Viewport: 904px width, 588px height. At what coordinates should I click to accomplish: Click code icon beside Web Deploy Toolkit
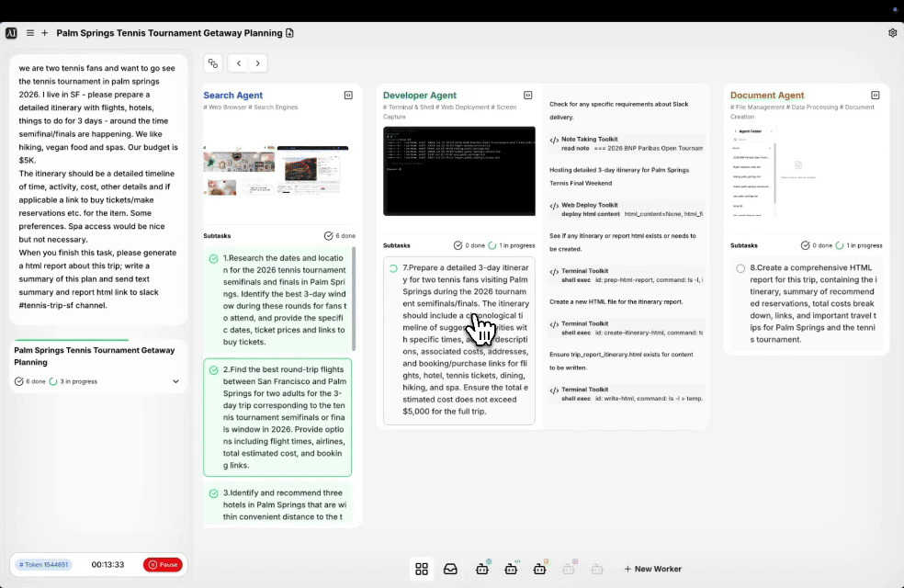point(554,206)
